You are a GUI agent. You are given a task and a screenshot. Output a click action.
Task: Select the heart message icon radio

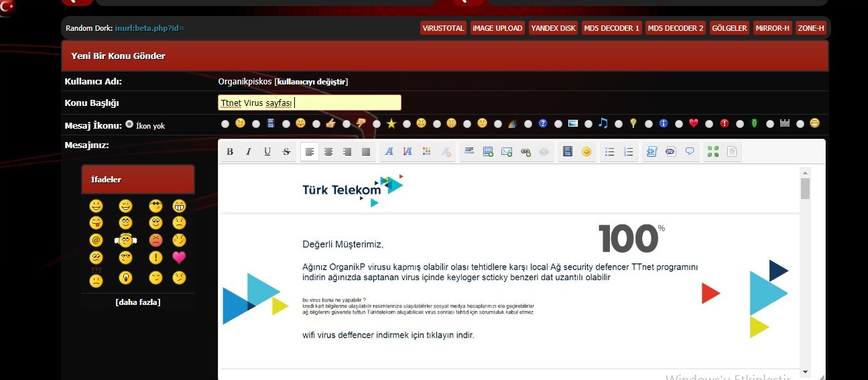[679, 124]
